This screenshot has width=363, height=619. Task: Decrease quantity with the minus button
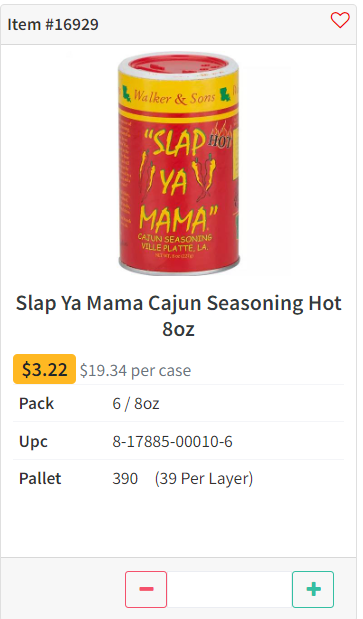point(146,589)
